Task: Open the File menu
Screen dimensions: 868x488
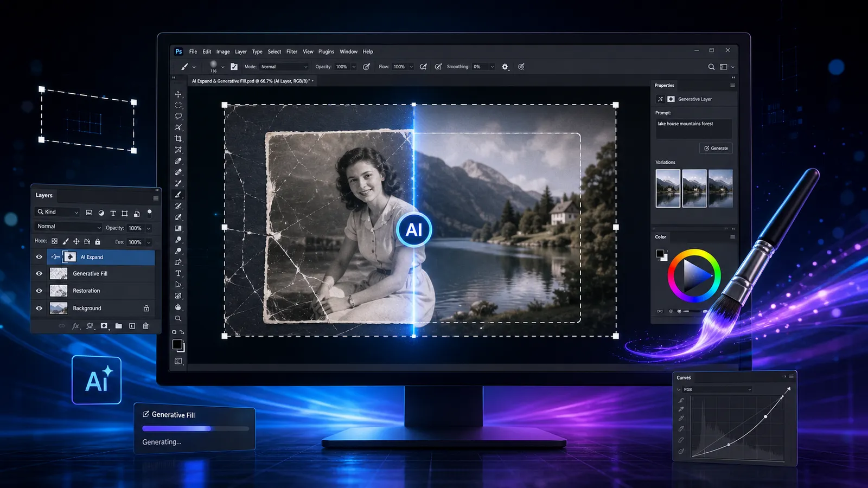Action: click(x=193, y=52)
